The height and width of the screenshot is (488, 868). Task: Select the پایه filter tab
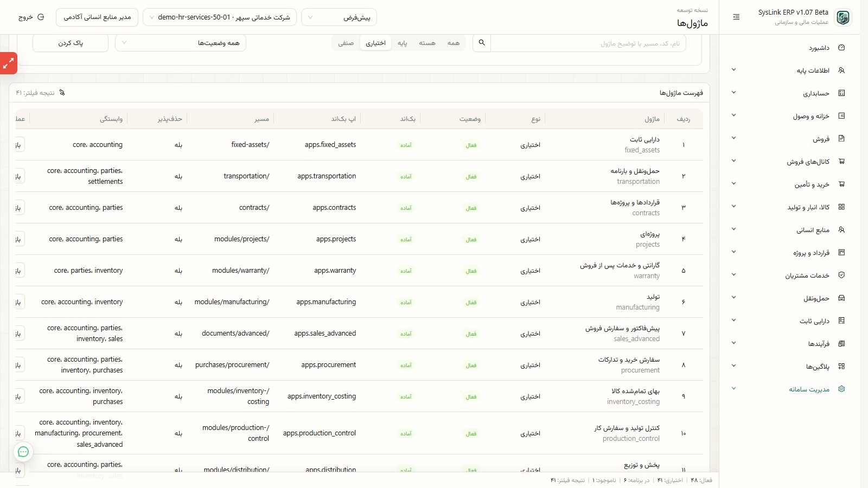coord(402,43)
